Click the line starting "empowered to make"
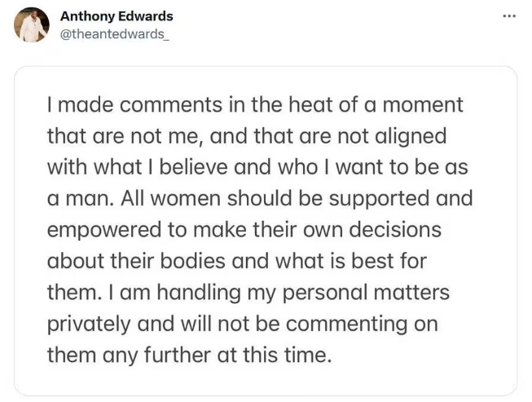 (244, 229)
